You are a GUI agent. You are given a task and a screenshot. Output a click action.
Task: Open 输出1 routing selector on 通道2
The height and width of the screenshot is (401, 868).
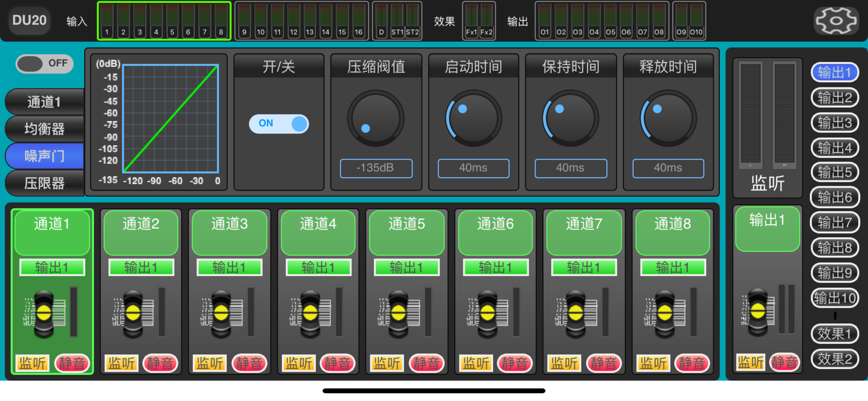[x=141, y=268]
